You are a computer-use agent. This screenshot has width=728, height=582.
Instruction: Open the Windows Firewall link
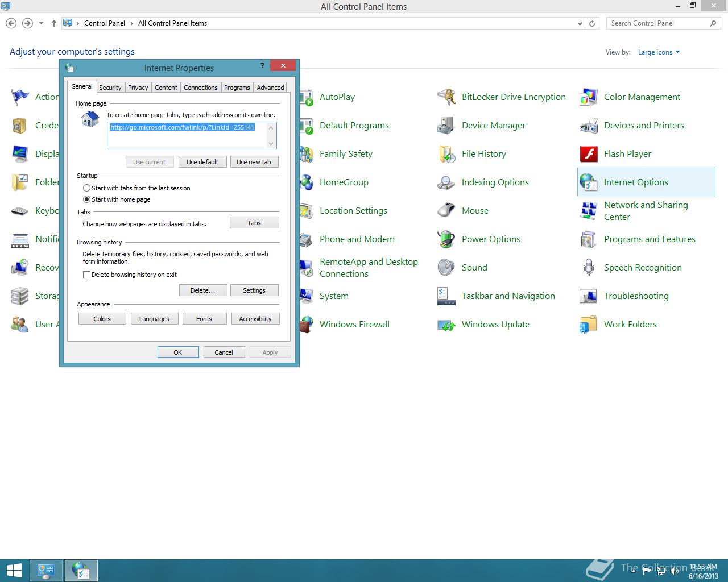(x=354, y=325)
